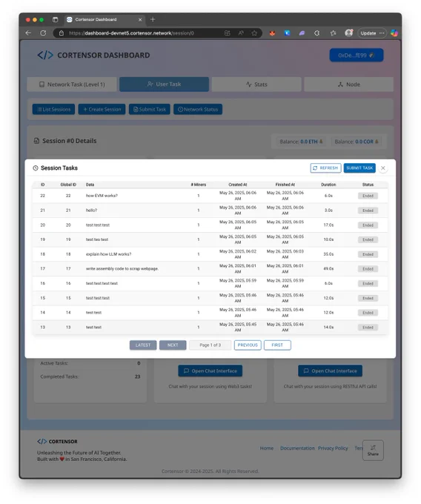The width and height of the screenshot is (421, 504).
Task: Select the 'explain how LLM works?' task row
Action: click(210, 254)
